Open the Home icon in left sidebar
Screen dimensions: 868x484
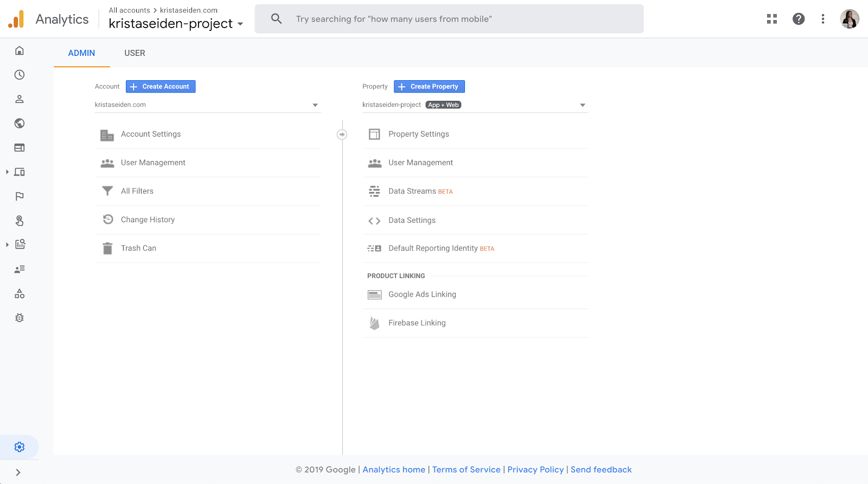20,51
